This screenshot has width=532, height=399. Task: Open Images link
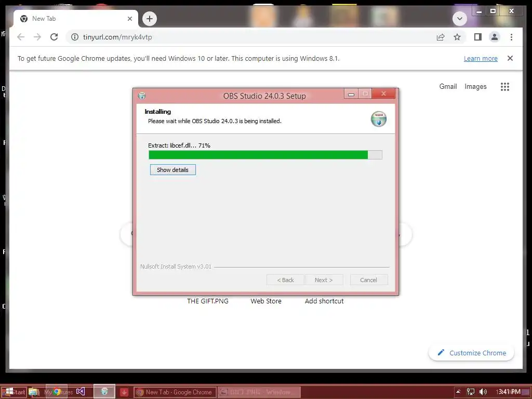tap(475, 87)
